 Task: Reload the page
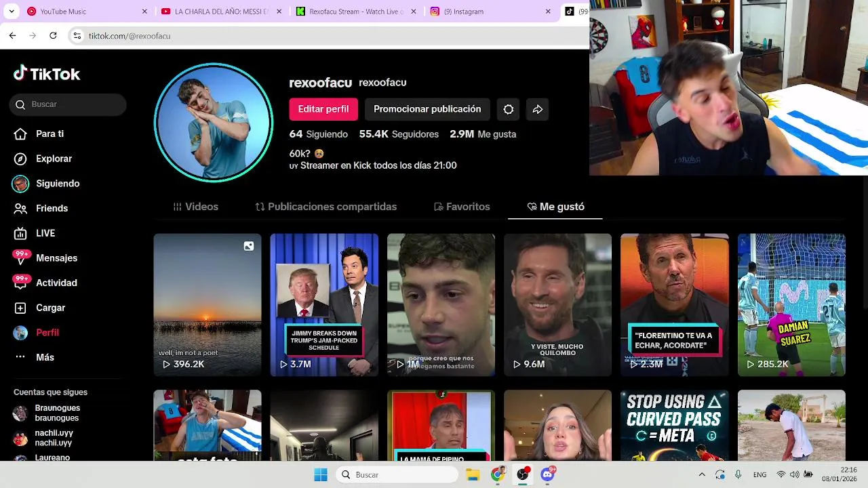pyautogui.click(x=53, y=35)
